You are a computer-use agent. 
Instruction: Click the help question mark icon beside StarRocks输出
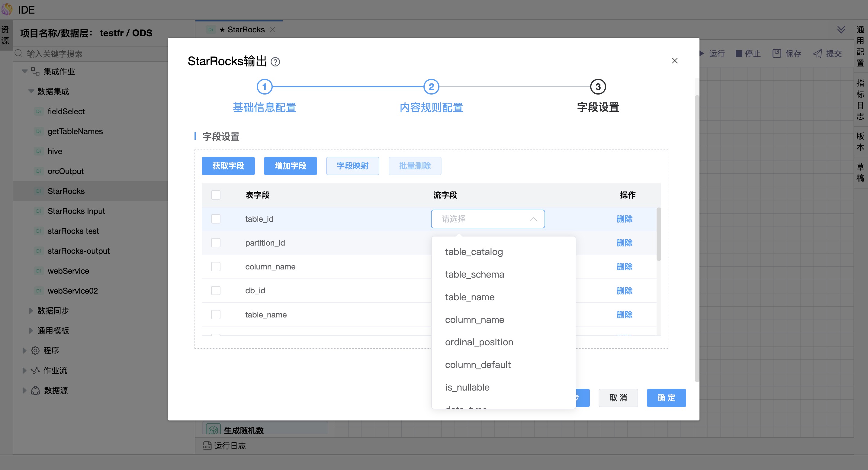click(x=275, y=62)
